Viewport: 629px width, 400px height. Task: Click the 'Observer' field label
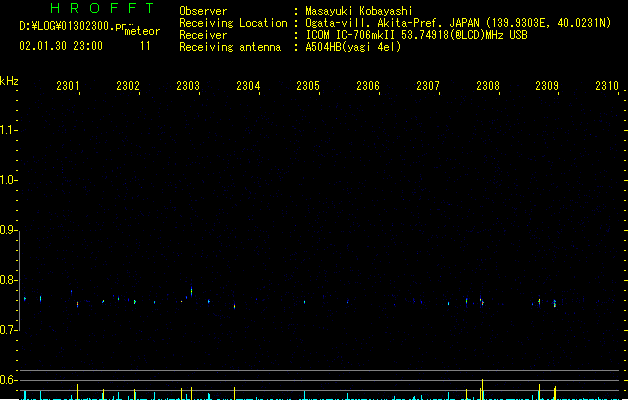click(x=203, y=11)
